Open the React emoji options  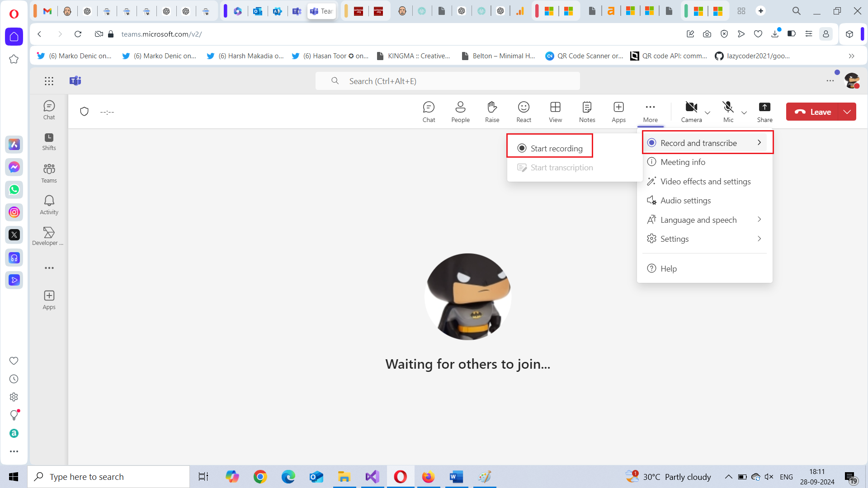point(524,112)
